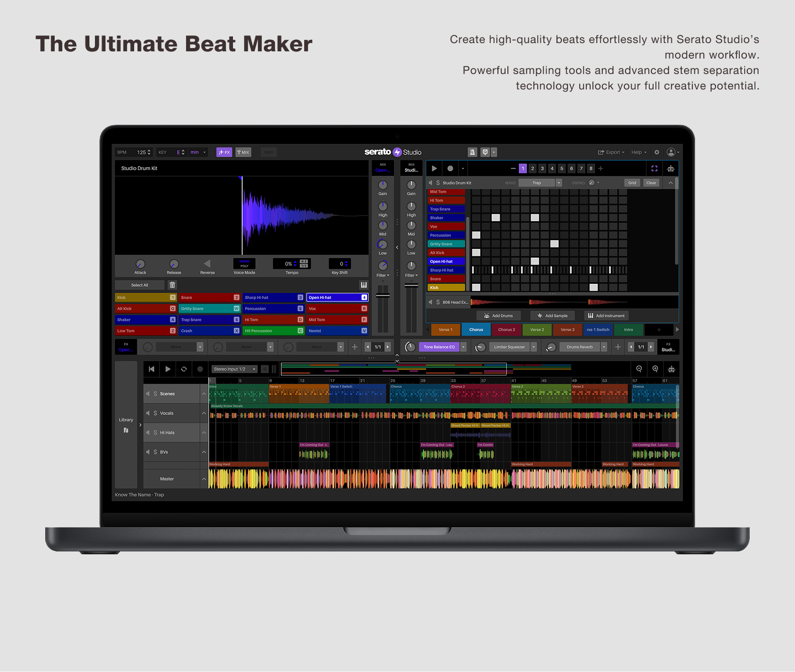Click the trash icon beside Select All
This screenshot has height=672, width=795.
point(172,285)
